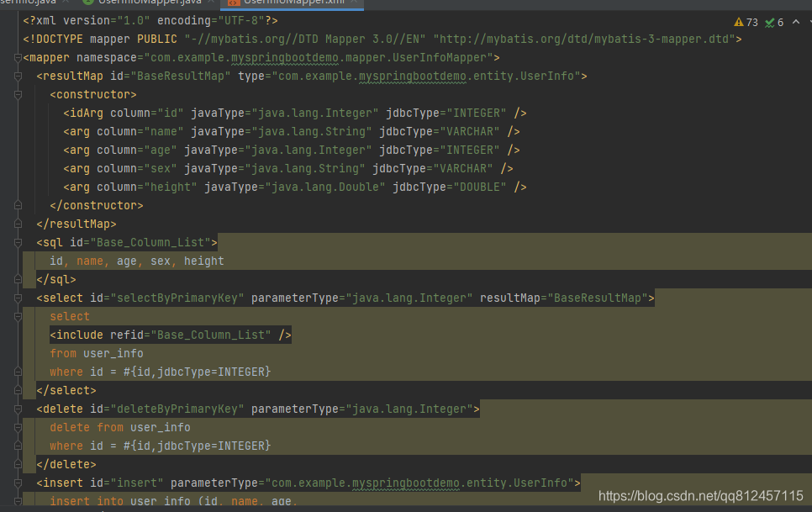
Task: Click the mybatis-3-mapper.dtd URL text
Action: 584,40
